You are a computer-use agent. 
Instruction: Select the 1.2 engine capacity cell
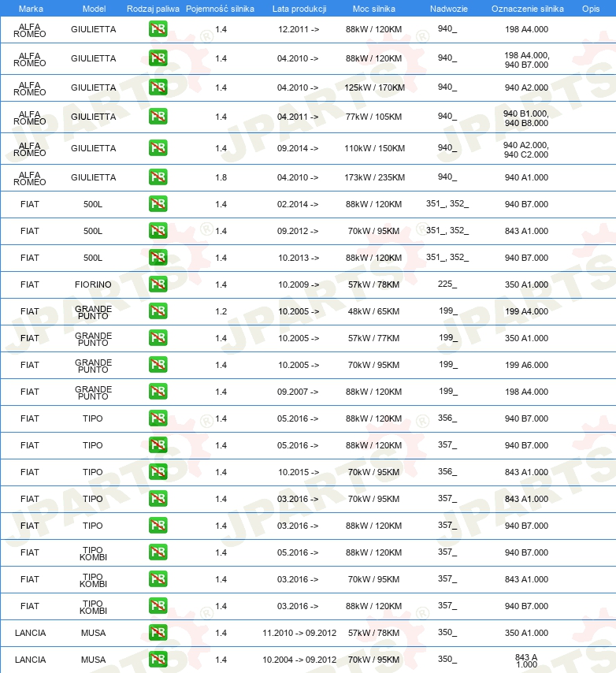pyautogui.click(x=221, y=311)
